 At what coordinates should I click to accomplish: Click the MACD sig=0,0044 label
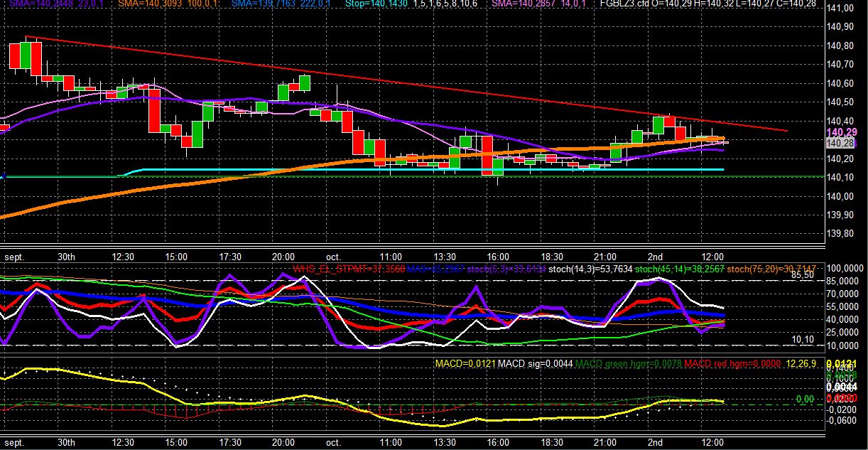click(535, 363)
